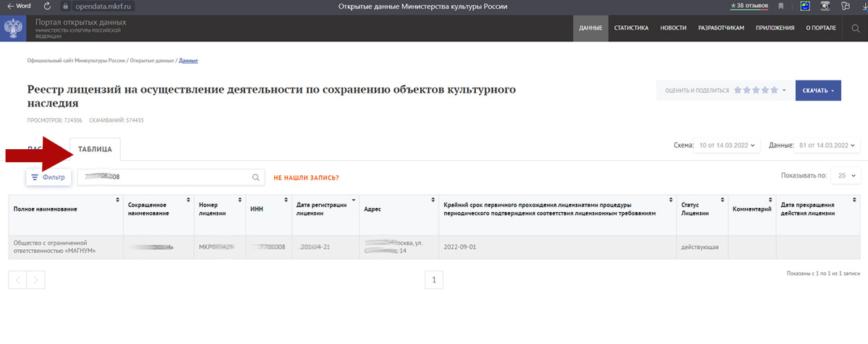Click the действующая status cell
This screenshot has height=344, width=868.
702,247
